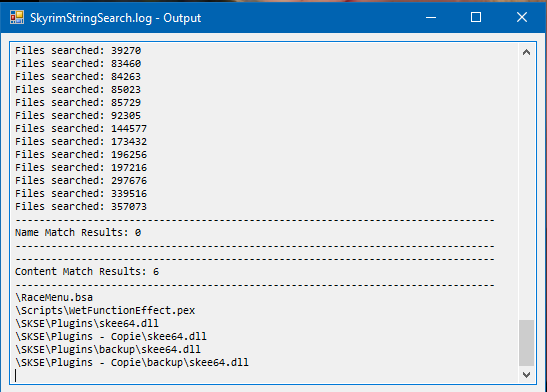The width and height of the screenshot is (547, 392).
Task: Click the Name Match Results: 0 line
Action: click(x=78, y=232)
